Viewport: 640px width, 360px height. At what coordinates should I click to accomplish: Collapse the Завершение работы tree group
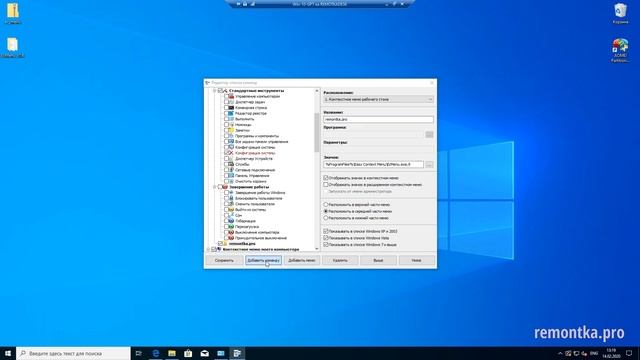point(215,187)
